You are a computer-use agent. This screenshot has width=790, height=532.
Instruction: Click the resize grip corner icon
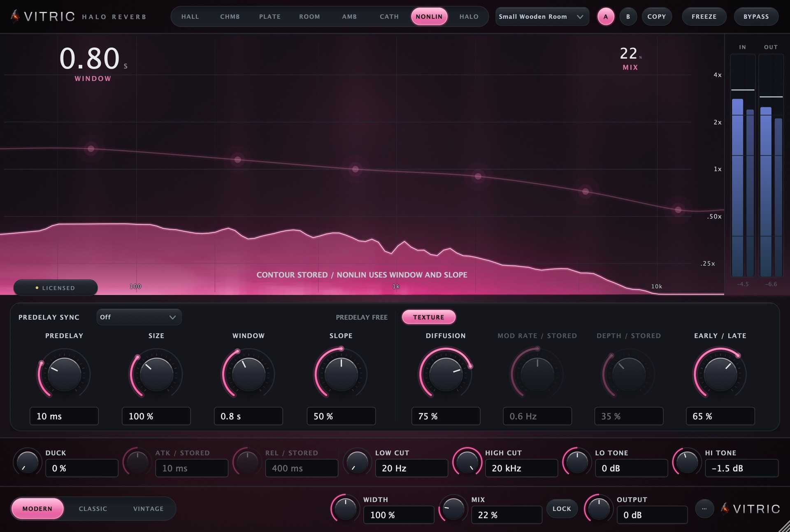(783, 526)
